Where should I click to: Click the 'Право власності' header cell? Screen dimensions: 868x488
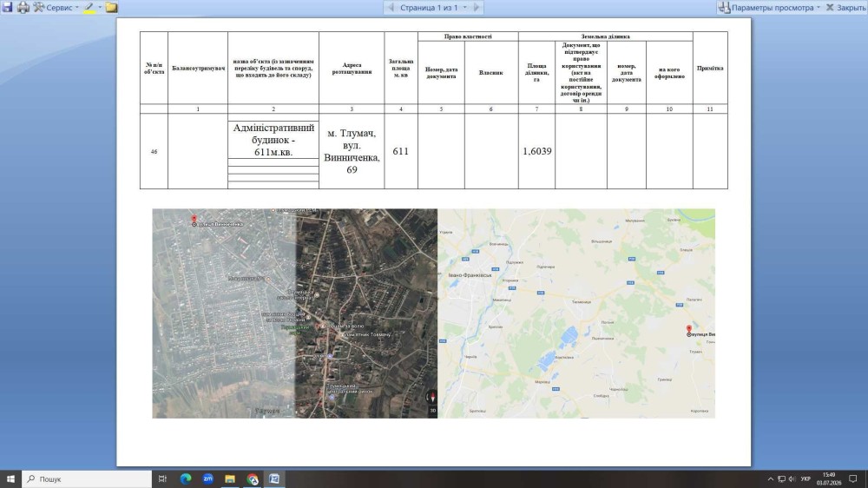coord(468,36)
